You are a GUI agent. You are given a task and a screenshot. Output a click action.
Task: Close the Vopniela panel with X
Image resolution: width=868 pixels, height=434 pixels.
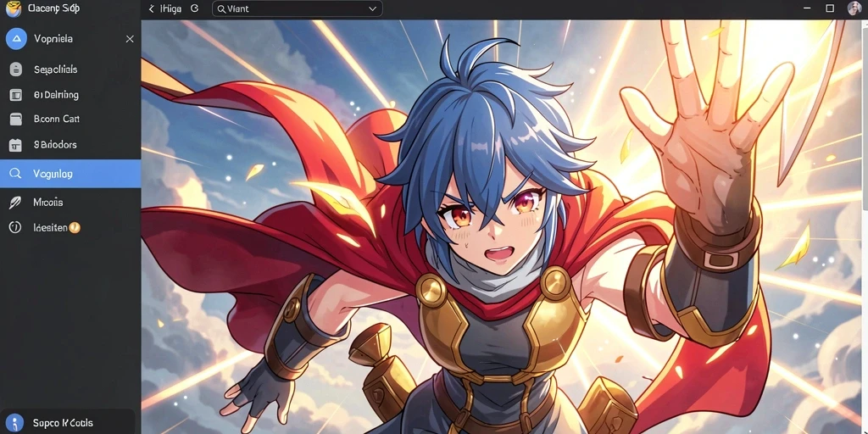point(130,39)
